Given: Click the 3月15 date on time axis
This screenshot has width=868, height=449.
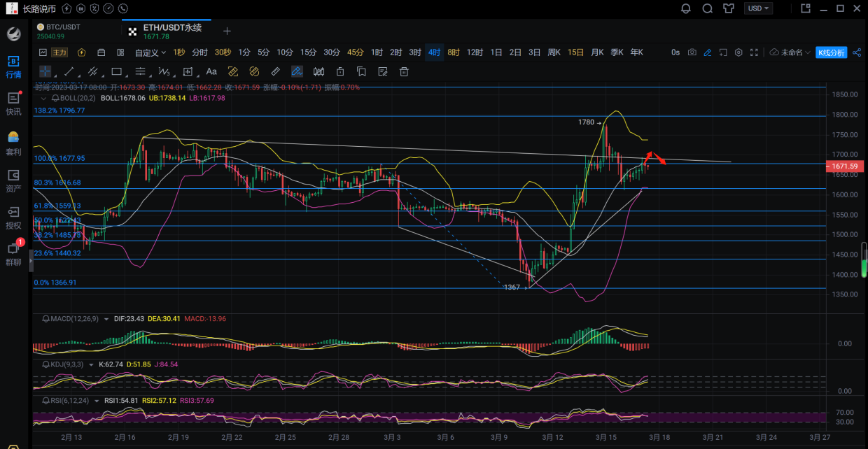Looking at the screenshot, I should coord(605,437).
